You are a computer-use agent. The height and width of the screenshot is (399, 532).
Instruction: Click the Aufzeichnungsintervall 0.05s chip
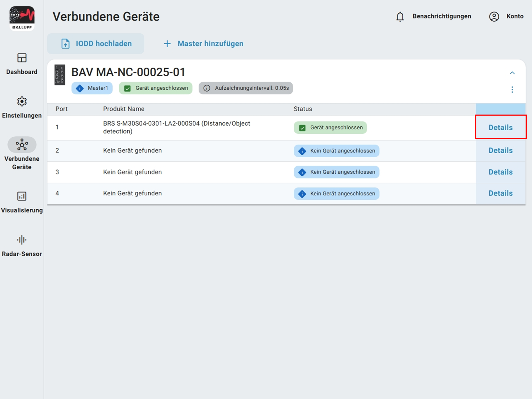[x=246, y=88]
